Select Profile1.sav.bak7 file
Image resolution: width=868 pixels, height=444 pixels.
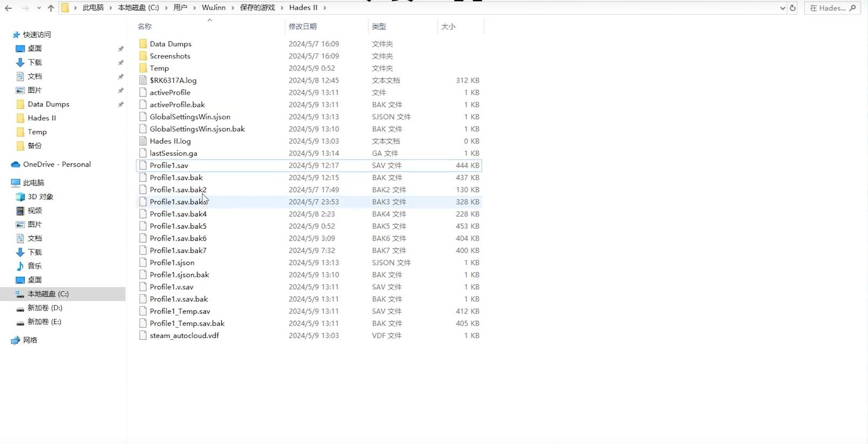point(178,250)
